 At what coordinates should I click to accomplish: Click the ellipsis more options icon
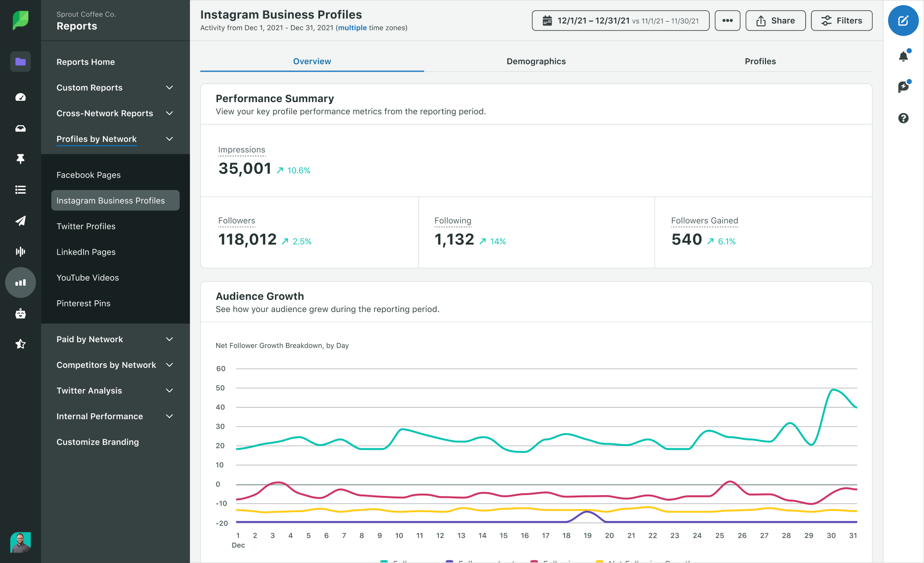pyautogui.click(x=727, y=20)
